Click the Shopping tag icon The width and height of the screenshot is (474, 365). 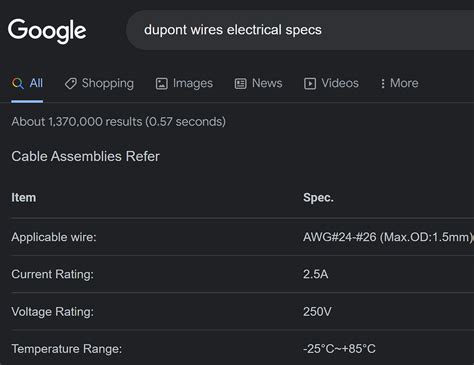coord(71,83)
